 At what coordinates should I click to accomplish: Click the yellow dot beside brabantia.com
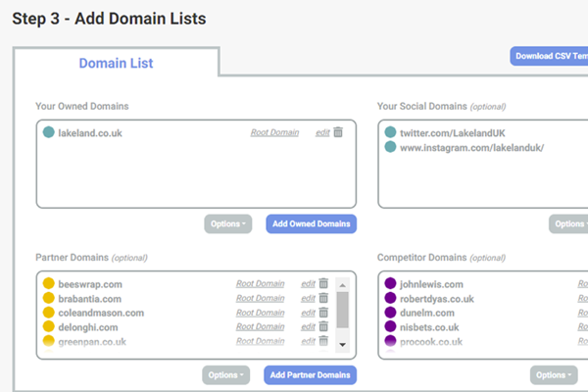(48, 298)
